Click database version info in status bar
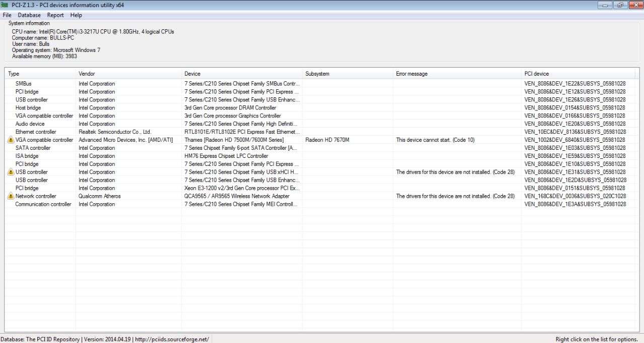The width and height of the screenshot is (644, 343). click(x=105, y=339)
